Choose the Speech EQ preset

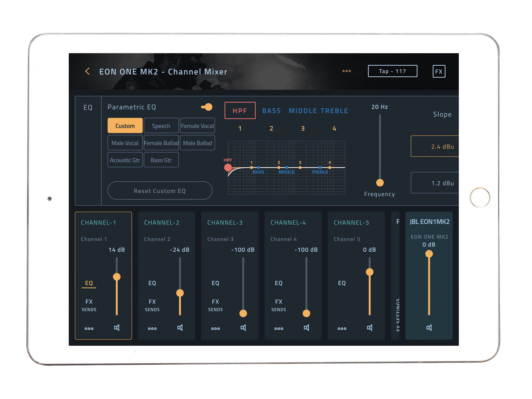coord(161,126)
